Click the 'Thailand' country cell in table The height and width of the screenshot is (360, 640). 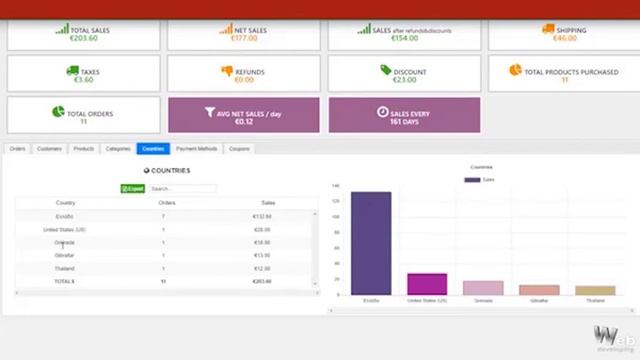64,269
